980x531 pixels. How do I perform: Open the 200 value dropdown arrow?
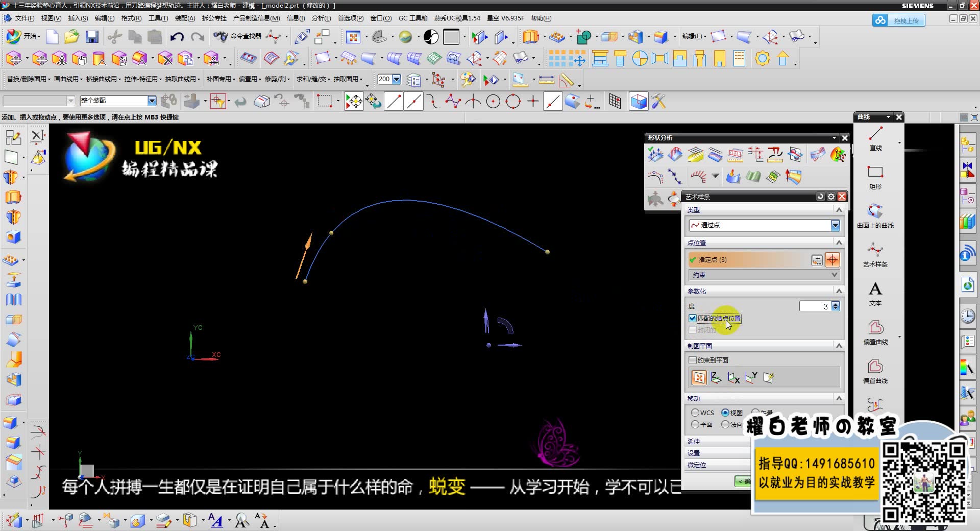397,79
